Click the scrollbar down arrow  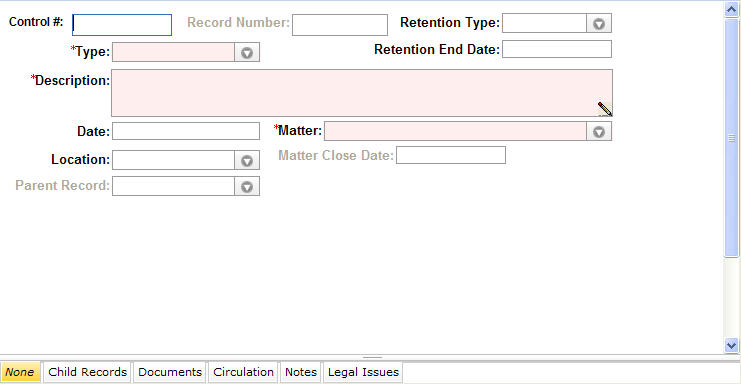coord(731,345)
